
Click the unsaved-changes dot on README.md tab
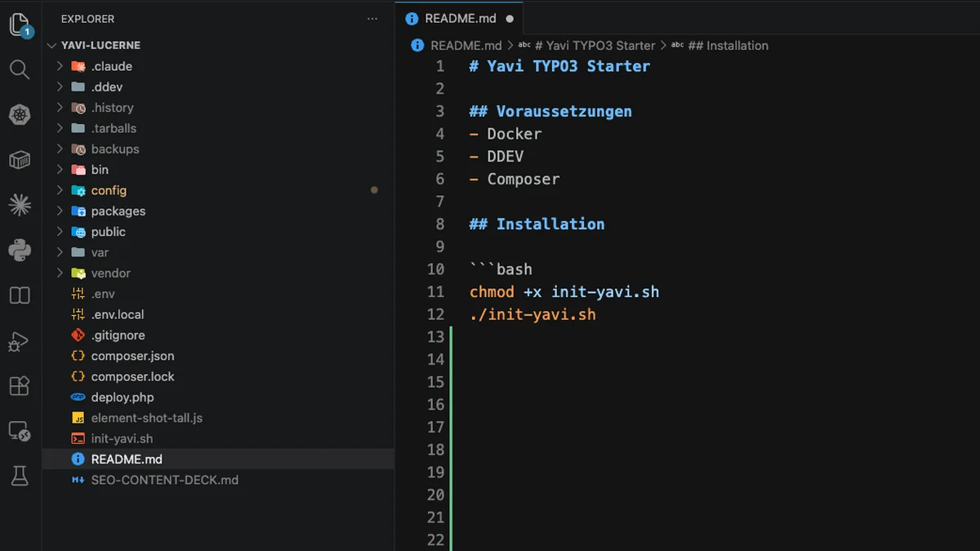510,19
